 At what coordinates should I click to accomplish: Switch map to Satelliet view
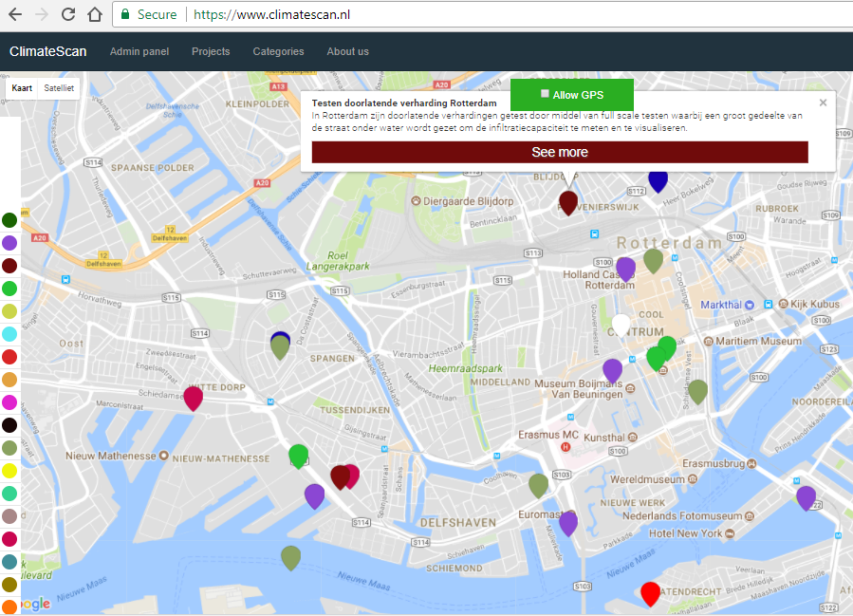tap(59, 87)
